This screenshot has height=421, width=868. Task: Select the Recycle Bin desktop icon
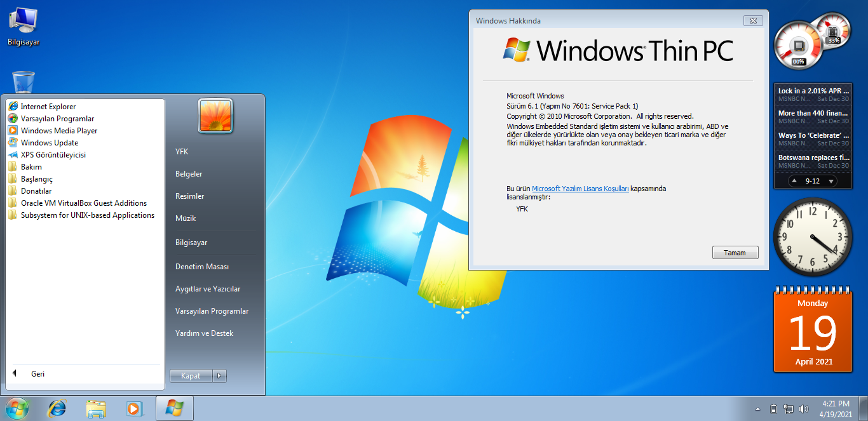tap(24, 83)
